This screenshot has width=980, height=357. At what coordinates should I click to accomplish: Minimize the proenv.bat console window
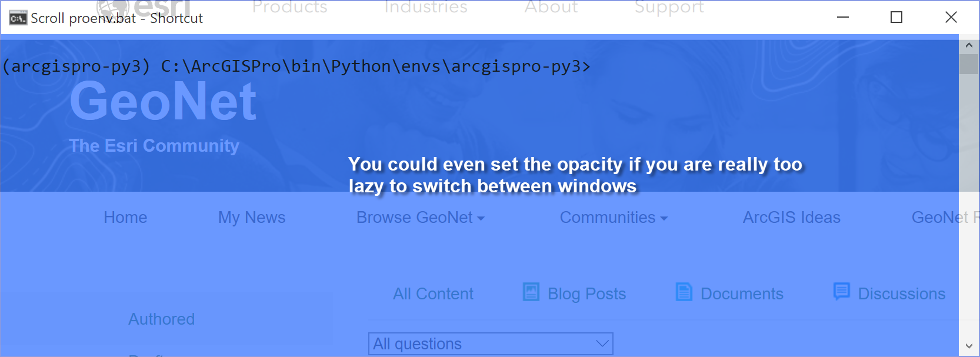point(843,17)
